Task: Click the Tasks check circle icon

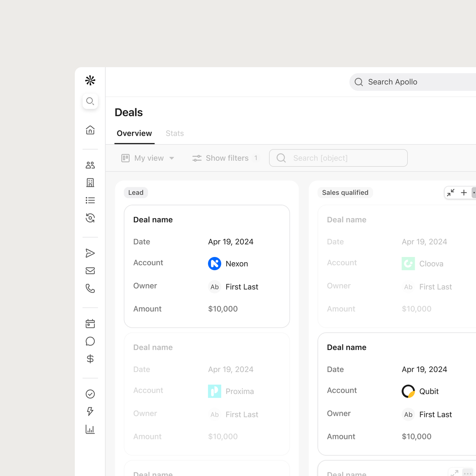Action: coord(90,394)
